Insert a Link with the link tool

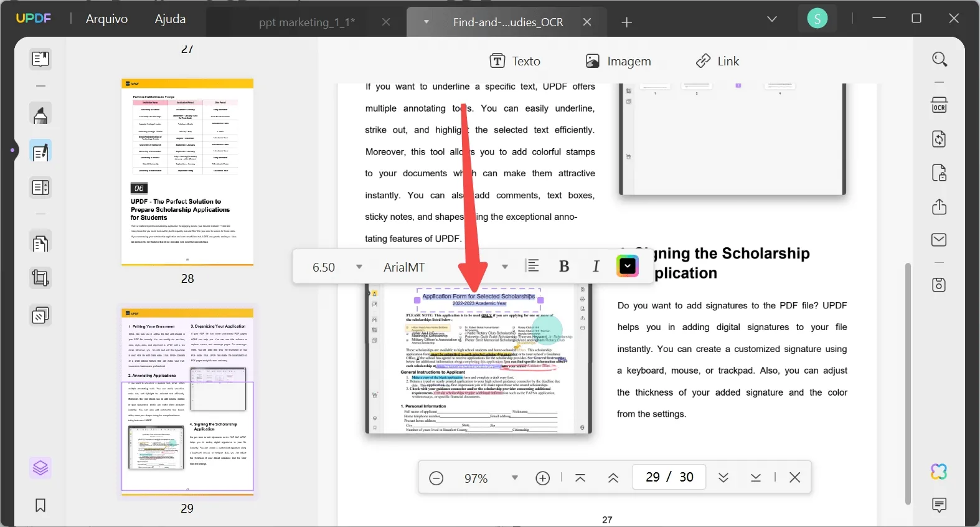click(x=717, y=61)
